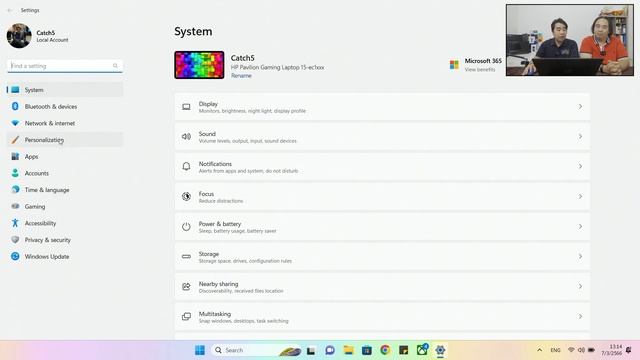Click the taskbar clock and date
Viewport: 640px width, 360px height.
tap(612, 350)
